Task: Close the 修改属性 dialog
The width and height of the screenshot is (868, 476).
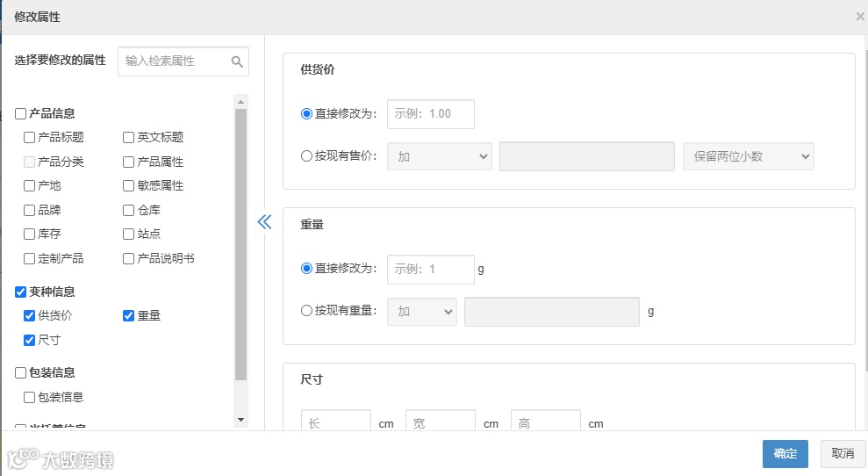Action: click(x=859, y=17)
